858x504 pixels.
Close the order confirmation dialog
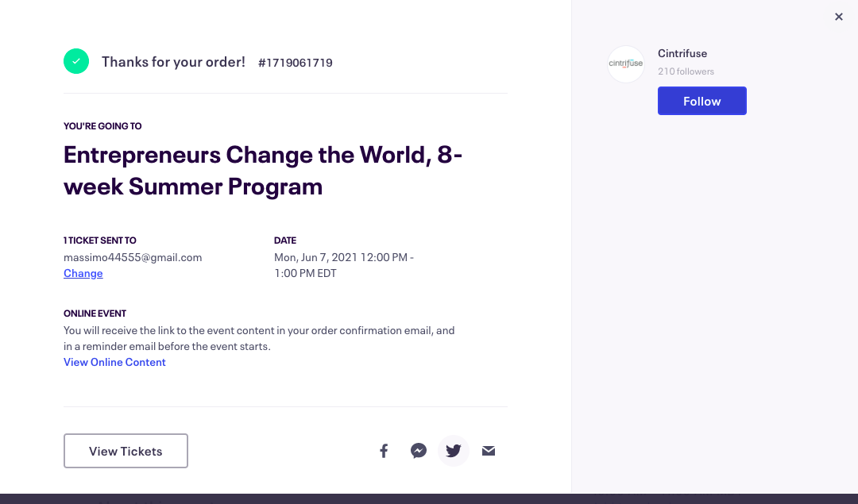click(839, 17)
